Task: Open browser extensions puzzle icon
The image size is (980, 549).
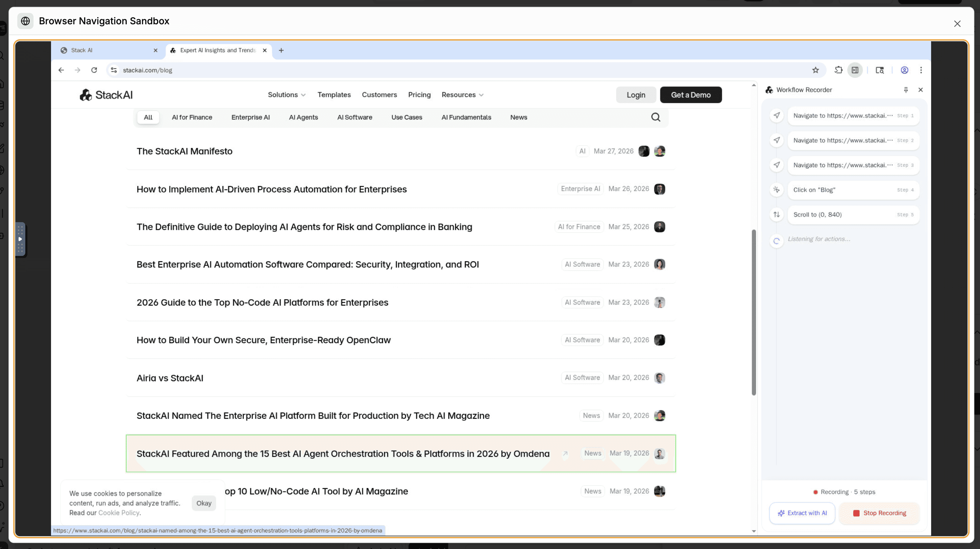Action: tap(838, 70)
